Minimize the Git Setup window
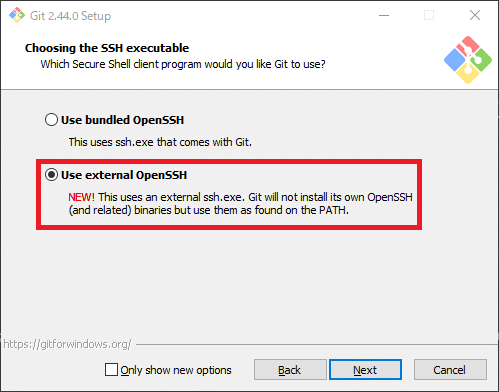 384,15
